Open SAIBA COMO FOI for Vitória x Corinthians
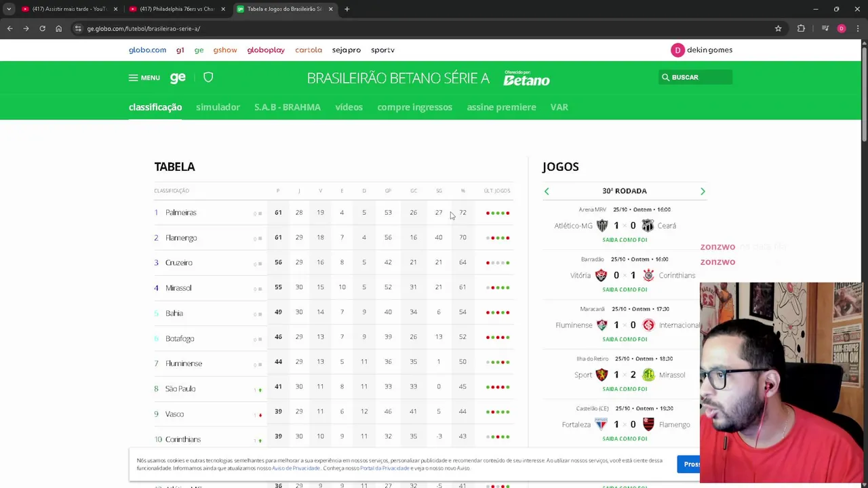The height and width of the screenshot is (488, 868). [x=625, y=289]
